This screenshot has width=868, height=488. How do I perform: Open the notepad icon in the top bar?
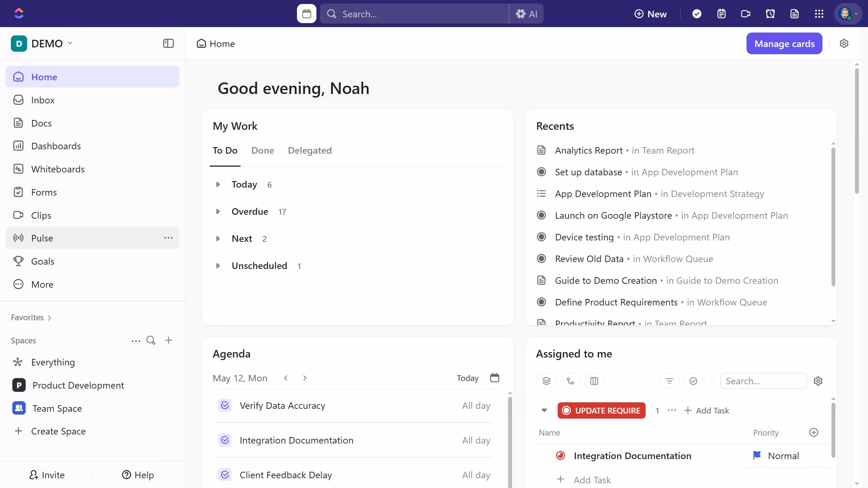(721, 14)
